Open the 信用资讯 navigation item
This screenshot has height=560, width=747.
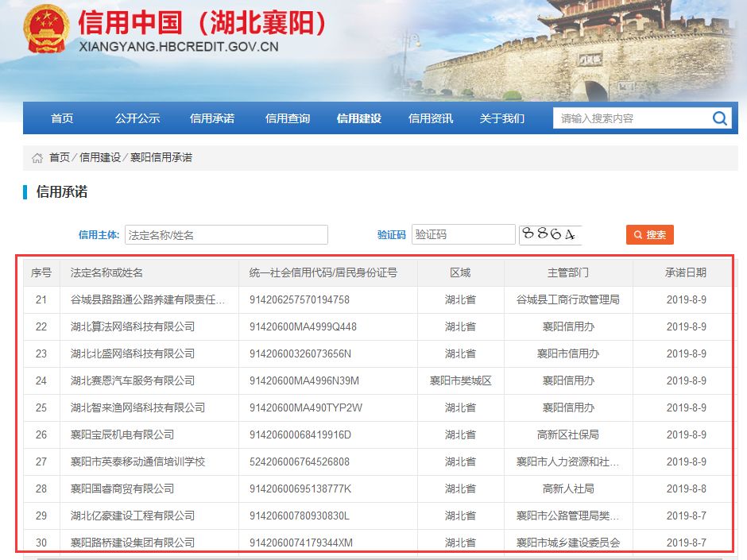pyautogui.click(x=431, y=118)
